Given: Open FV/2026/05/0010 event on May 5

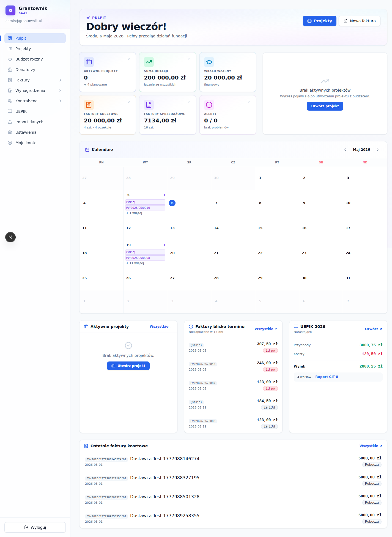Looking at the screenshot, I should pos(145,208).
